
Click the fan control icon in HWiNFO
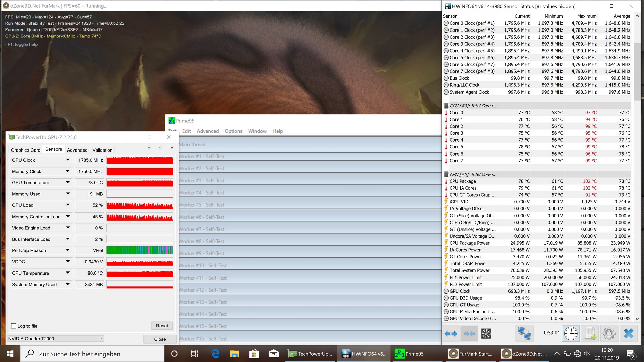486,334
